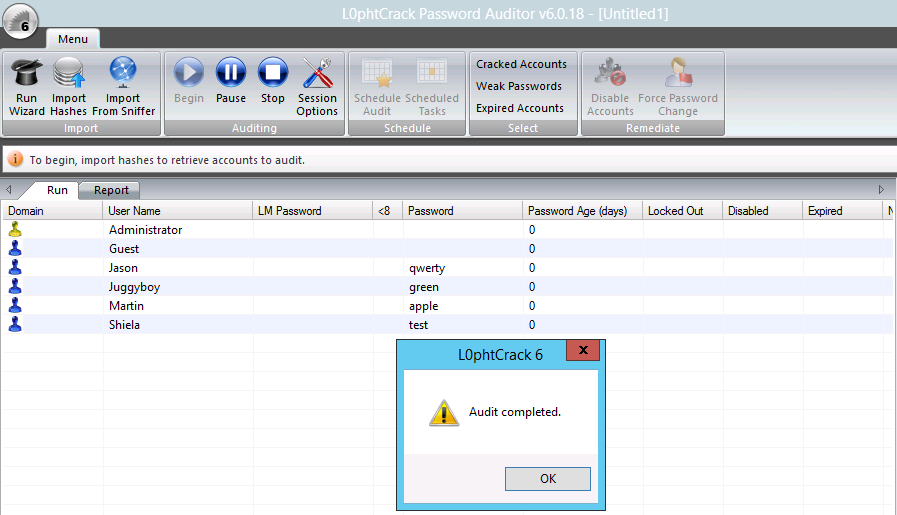Image resolution: width=897 pixels, height=515 pixels.
Task: View Scheduled Tasks
Action: pyautogui.click(x=432, y=87)
